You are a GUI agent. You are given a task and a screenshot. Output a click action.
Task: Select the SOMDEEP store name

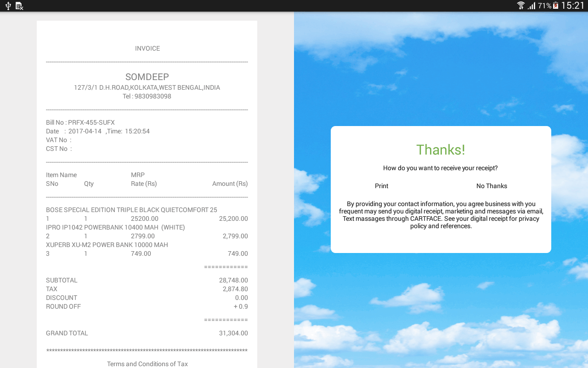click(147, 77)
